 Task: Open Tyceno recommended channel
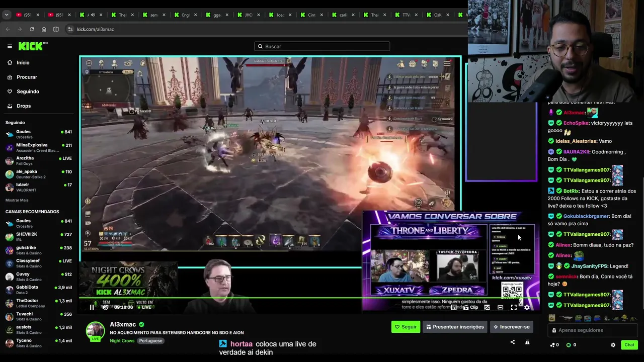(x=38, y=343)
